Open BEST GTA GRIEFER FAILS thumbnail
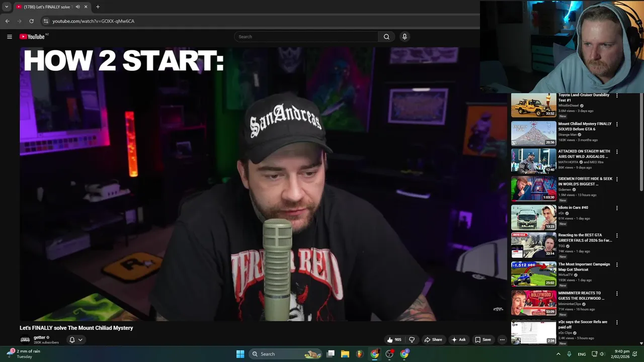Image resolution: width=644 pixels, height=362 pixels. click(534, 245)
